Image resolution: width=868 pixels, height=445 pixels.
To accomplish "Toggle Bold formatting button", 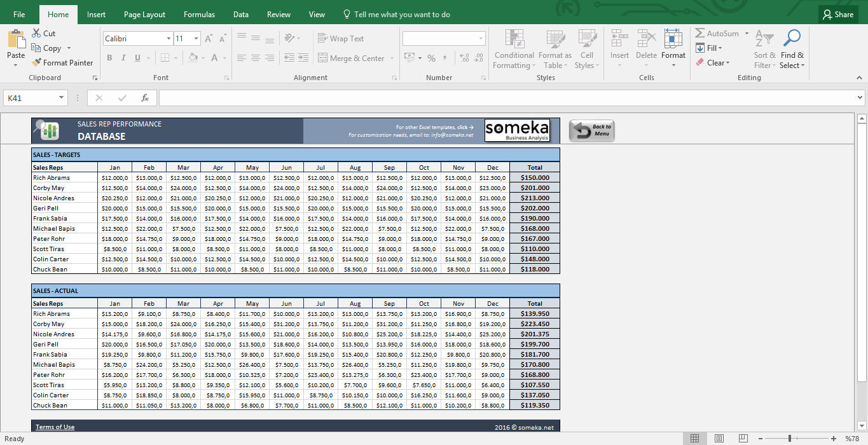I will pos(109,58).
